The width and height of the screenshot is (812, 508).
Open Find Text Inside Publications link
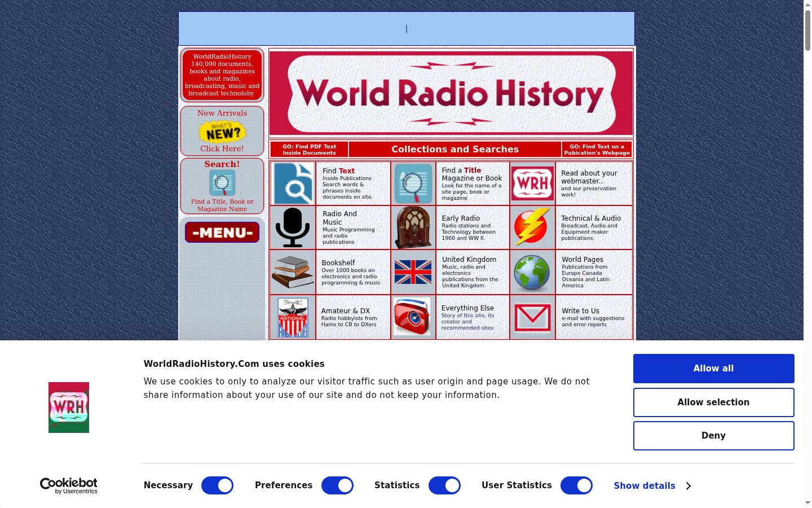(x=348, y=183)
